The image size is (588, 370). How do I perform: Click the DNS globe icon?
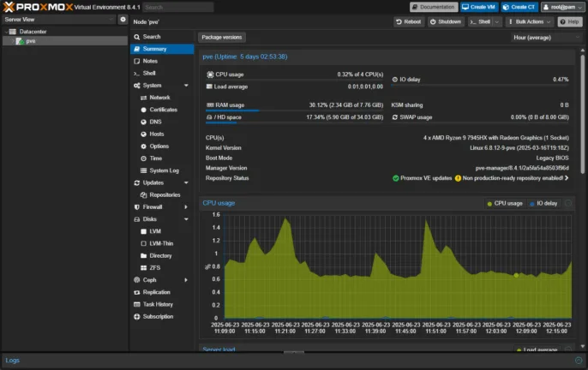(x=143, y=122)
